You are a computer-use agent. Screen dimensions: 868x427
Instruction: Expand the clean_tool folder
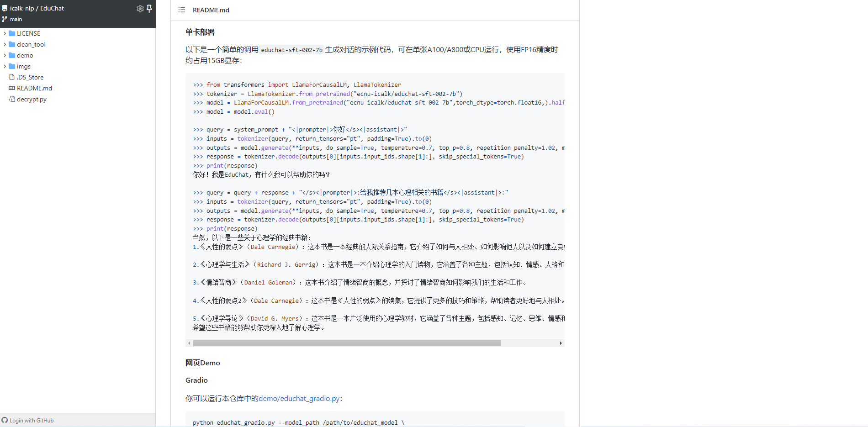(5, 44)
